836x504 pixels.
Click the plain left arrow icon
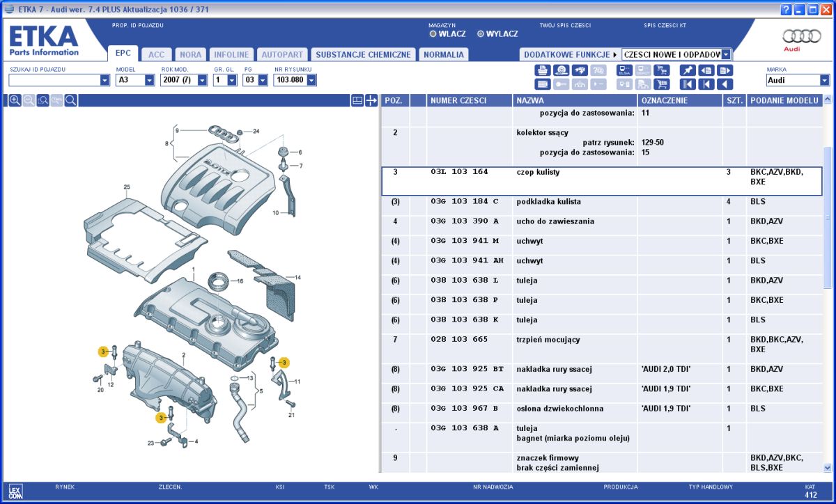[x=725, y=84]
